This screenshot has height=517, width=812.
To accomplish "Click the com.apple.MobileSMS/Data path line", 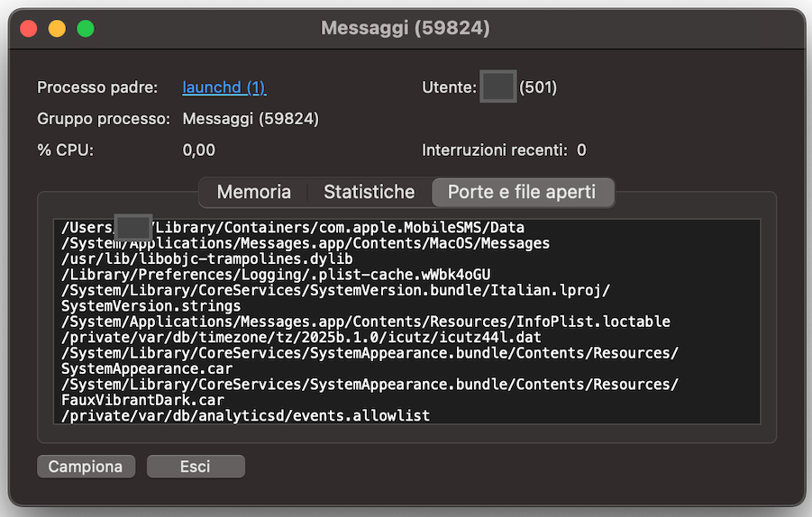I will point(293,228).
